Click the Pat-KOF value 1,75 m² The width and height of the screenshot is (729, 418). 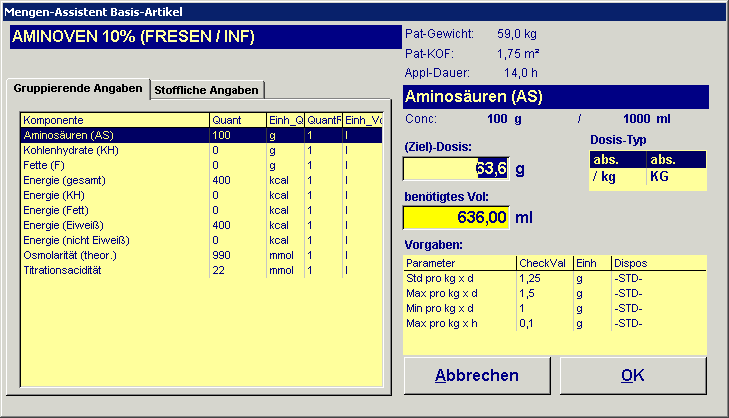[x=518, y=54]
